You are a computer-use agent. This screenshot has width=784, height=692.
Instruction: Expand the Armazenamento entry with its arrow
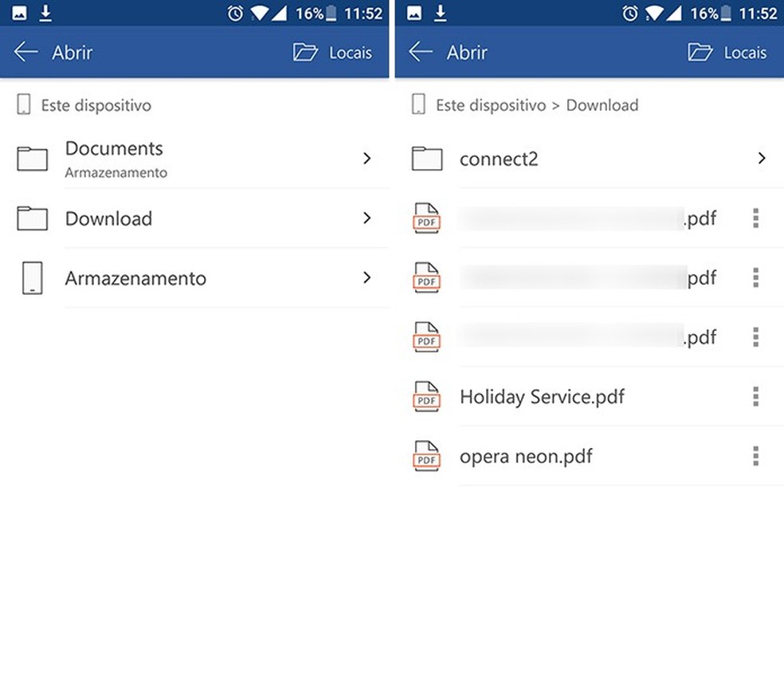point(367,277)
